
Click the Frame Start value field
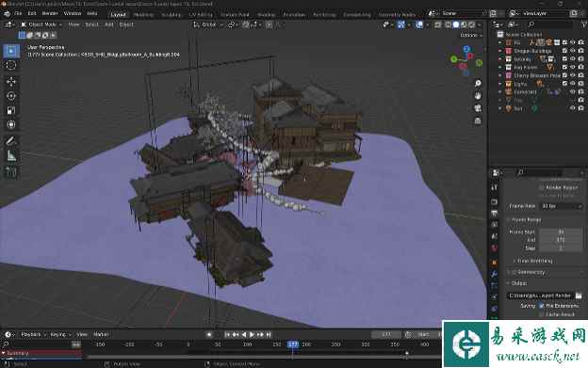coord(561,232)
